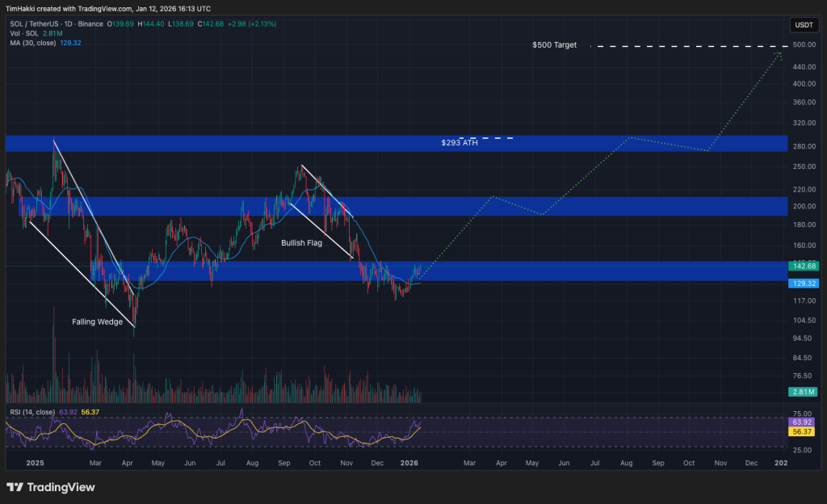Click the 2.81M volume tag on price axis
The image size is (827, 504).
803,393
